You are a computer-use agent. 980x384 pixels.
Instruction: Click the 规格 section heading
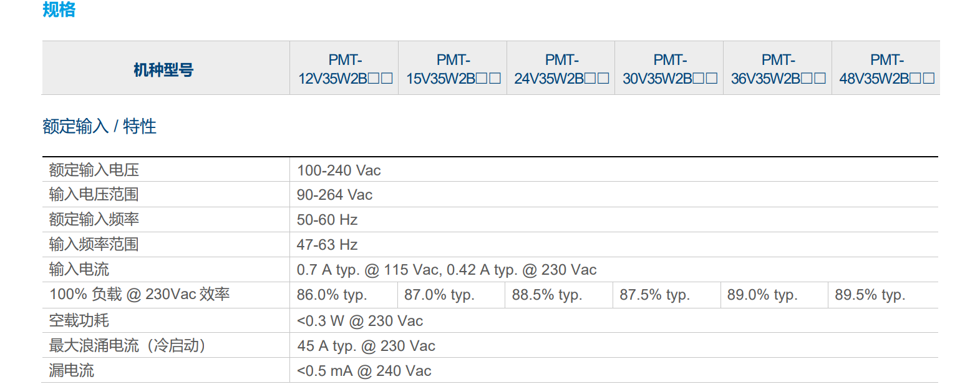(x=59, y=9)
